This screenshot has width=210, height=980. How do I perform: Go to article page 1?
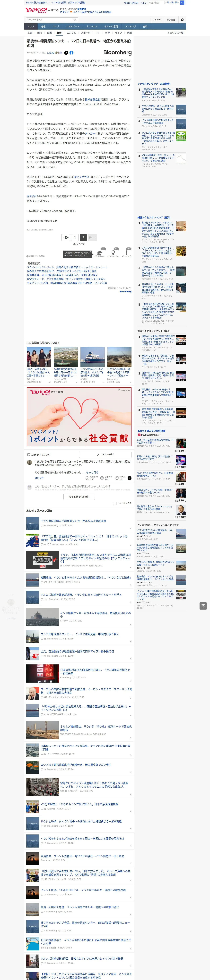tap(75, 237)
